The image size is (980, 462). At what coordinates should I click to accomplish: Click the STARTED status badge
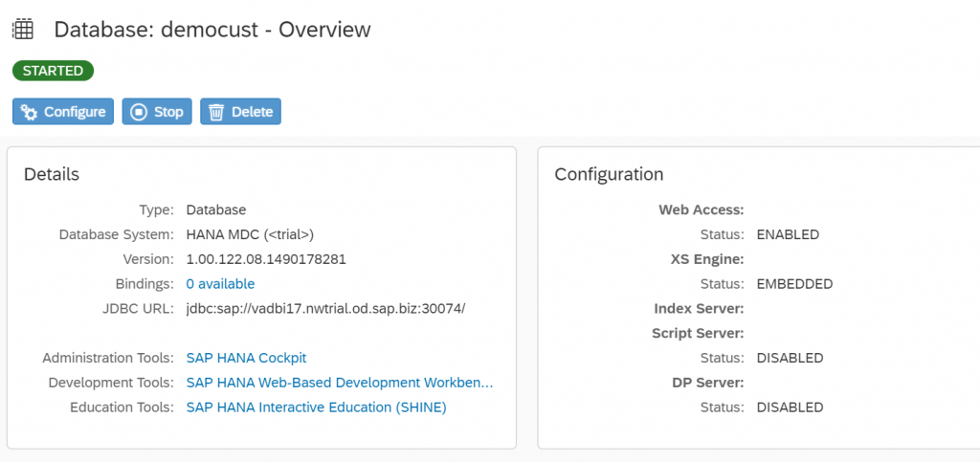coord(54,71)
